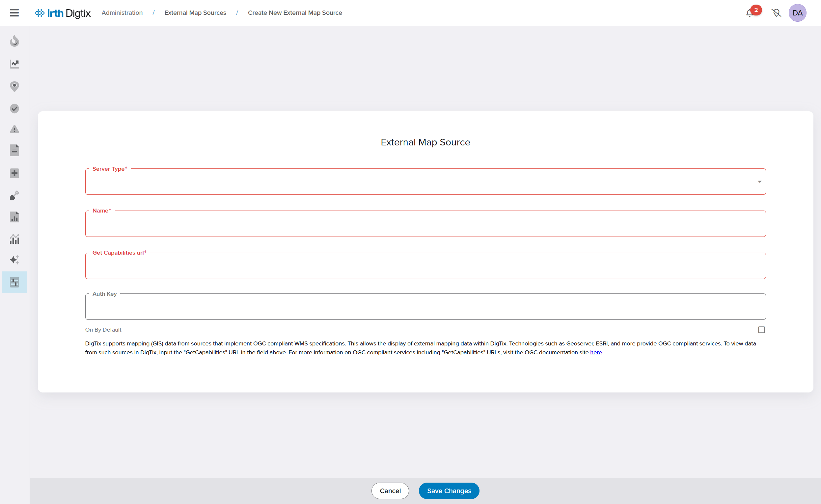Go to Administration breadcrumb
Viewport: 821px width, 504px height.
[122, 13]
